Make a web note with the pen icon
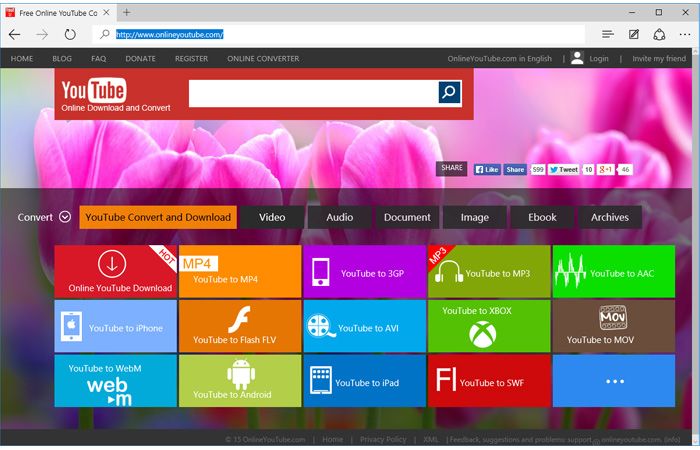 pyautogui.click(x=634, y=34)
